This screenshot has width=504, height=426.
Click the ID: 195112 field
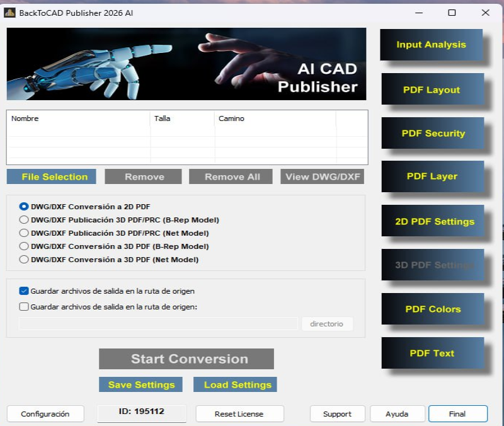coord(142,413)
